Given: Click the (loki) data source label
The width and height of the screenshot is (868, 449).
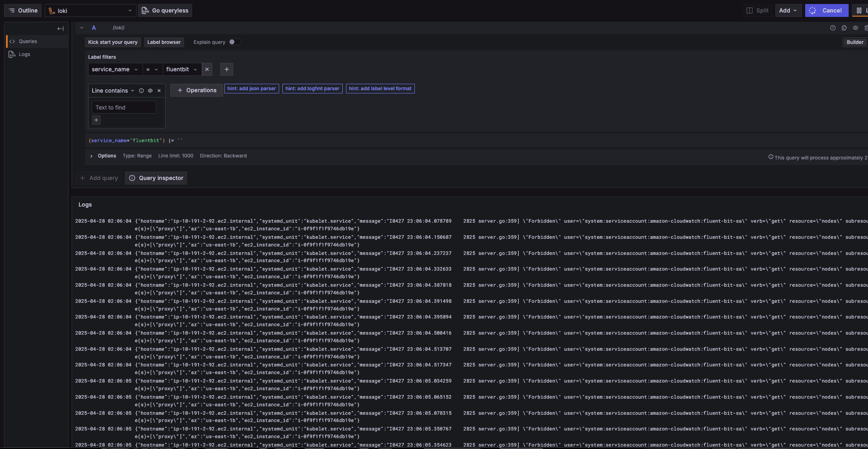Looking at the screenshot, I should tap(118, 28).
